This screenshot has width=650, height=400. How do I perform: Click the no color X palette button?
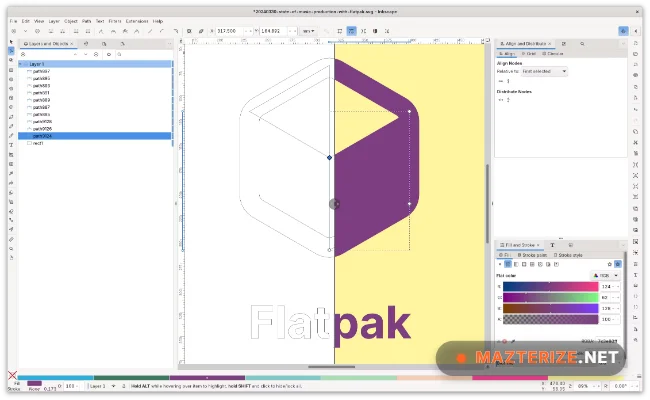12,376
